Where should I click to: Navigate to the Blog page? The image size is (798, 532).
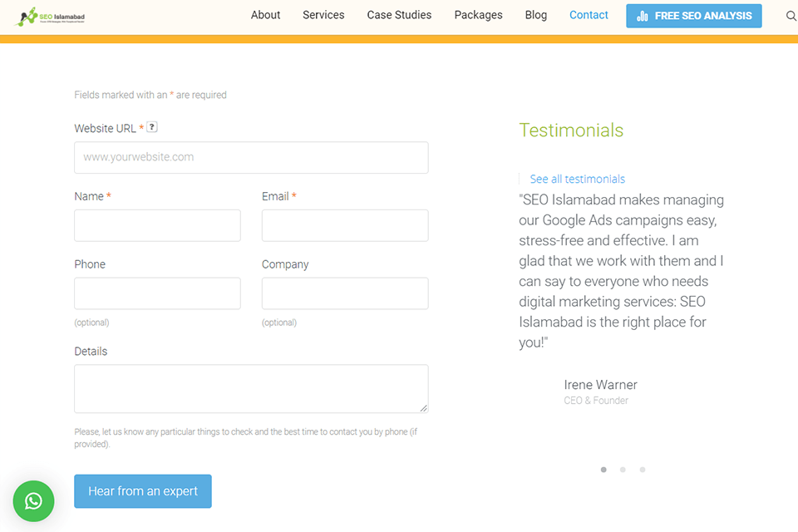pyautogui.click(x=536, y=15)
